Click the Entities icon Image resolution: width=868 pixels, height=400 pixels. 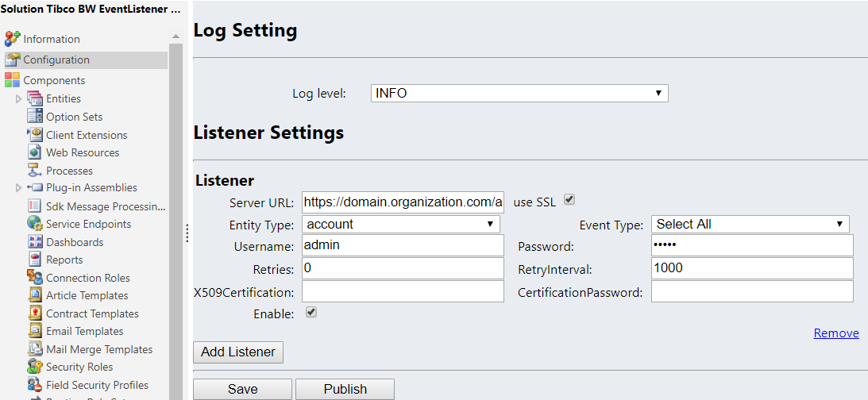(35, 98)
